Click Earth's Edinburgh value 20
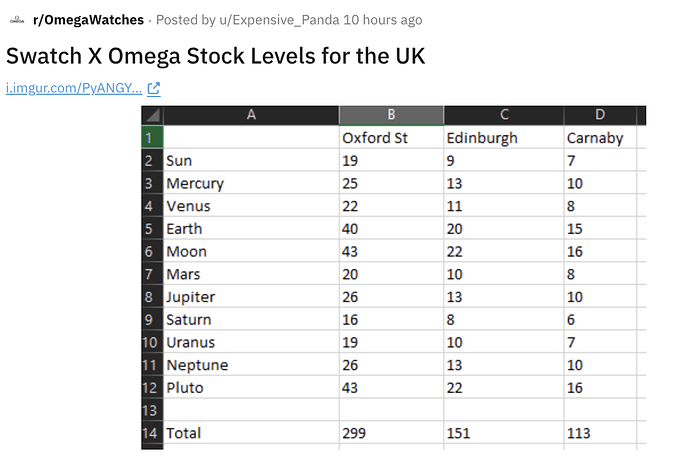 point(504,228)
